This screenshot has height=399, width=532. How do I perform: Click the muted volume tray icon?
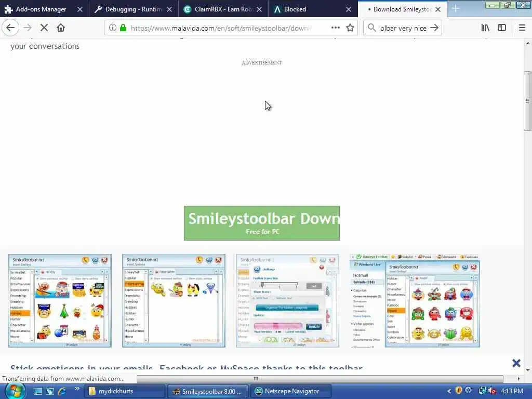pos(491,391)
